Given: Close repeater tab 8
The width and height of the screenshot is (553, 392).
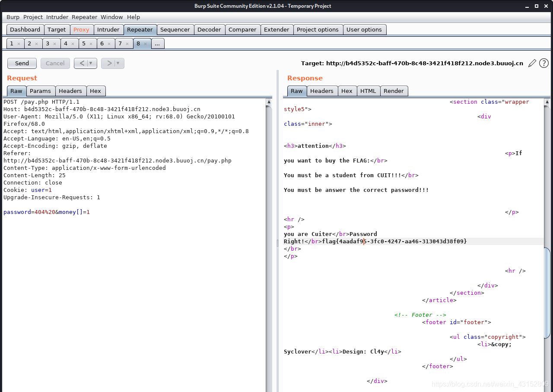Looking at the screenshot, I should click(x=145, y=44).
